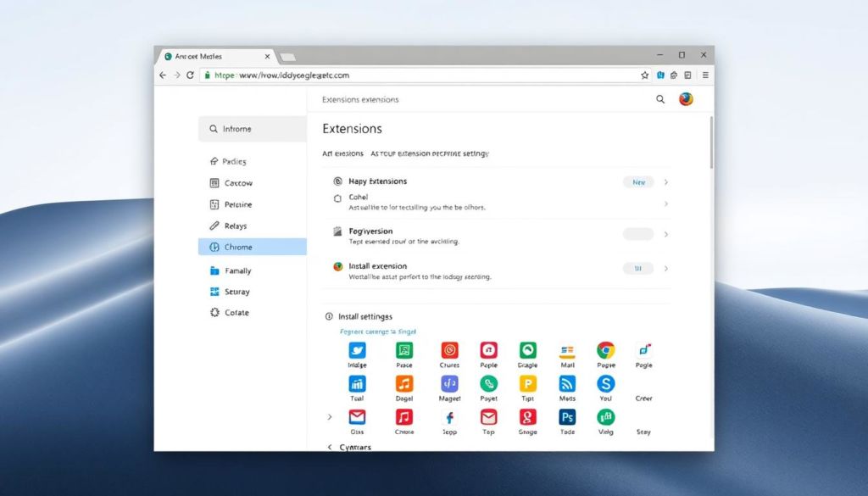Click the blue link under Install settings
This screenshot has height=496, width=868.
tap(377, 332)
